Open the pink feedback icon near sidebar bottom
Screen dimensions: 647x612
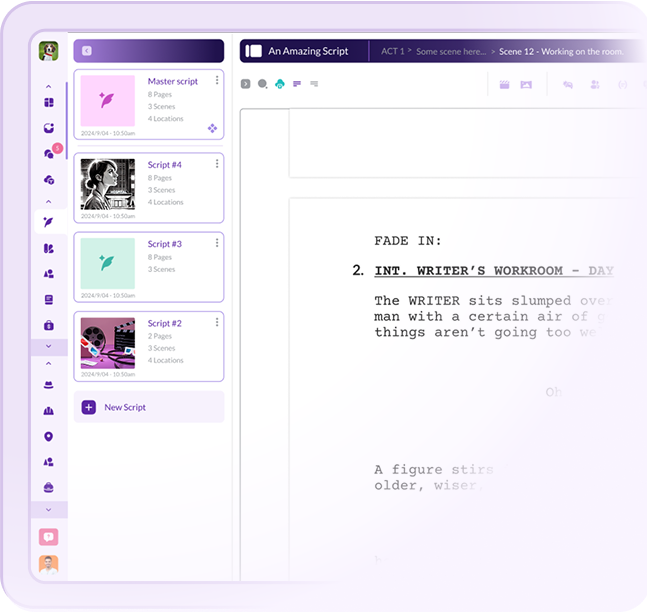click(48, 537)
